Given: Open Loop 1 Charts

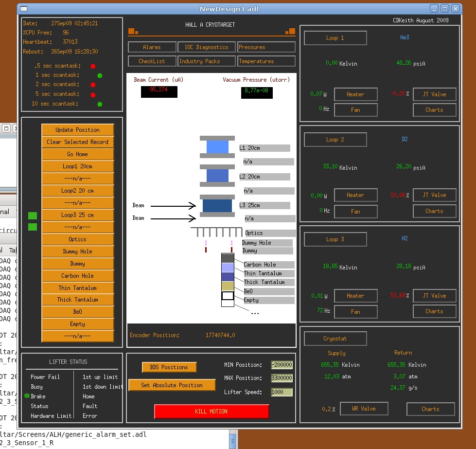Looking at the screenshot, I should pos(434,109).
